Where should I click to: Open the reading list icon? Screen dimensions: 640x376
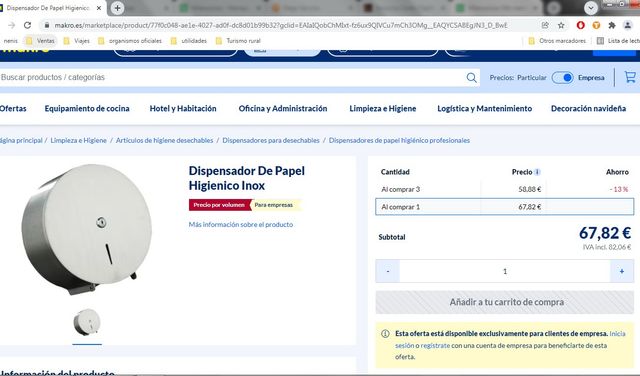(600, 41)
